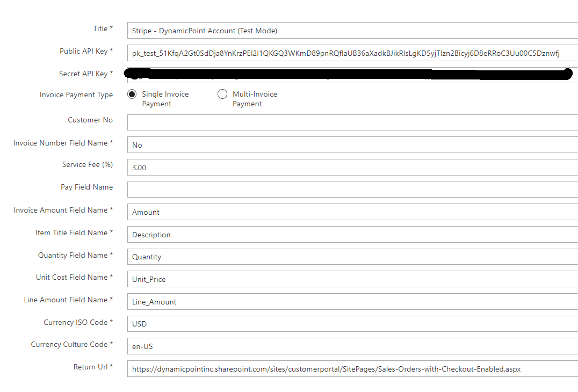Click the 'Invoice Payment Type' label
This screenshot has width=578, height=392.
(x=76, y=95)
